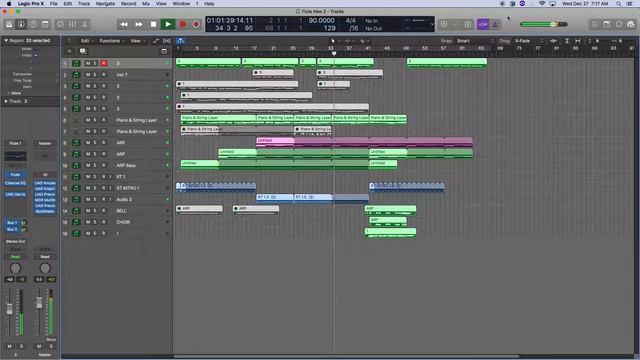This screenshot has width=640, height=360.
Task: Click the track icon of RT INTRO 1
Action: [76, 188]
